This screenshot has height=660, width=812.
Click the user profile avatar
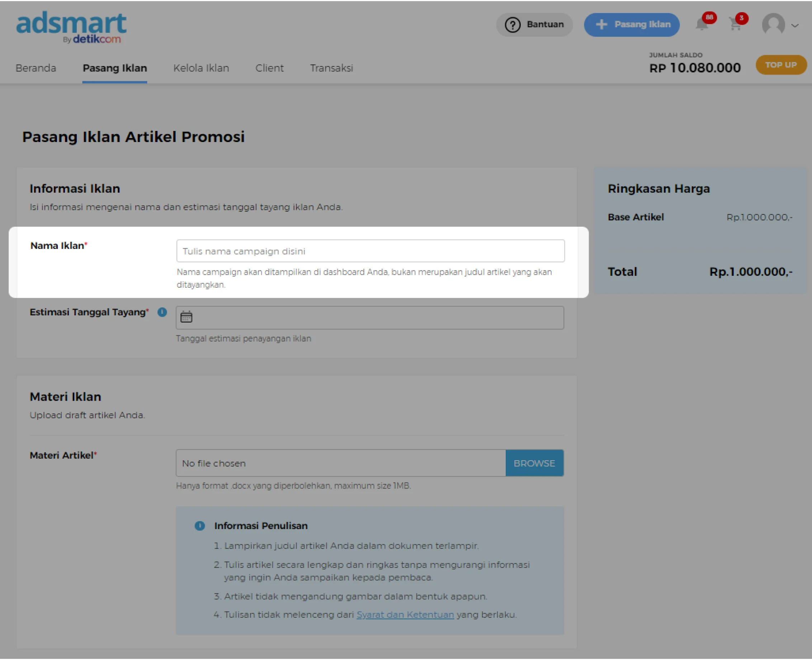click(773, 24)
